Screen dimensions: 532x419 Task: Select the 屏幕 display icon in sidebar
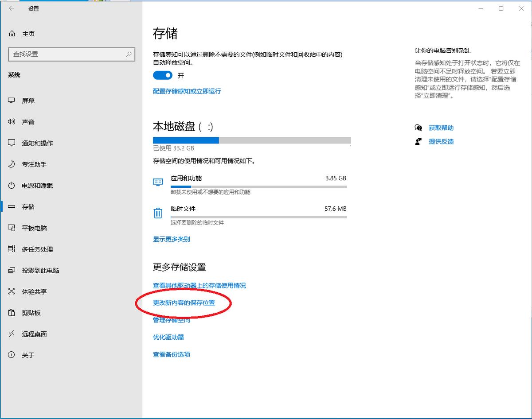(x=12, y=100)
